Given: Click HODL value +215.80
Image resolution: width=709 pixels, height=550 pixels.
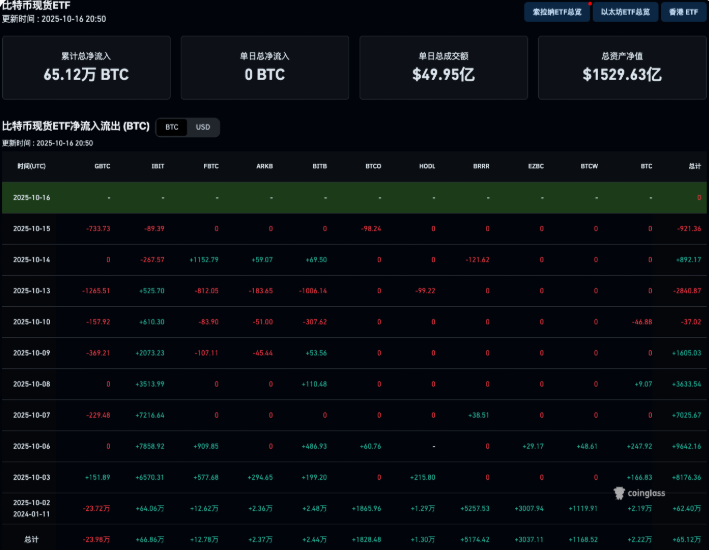Looking at the screenshot, I should point(423,478).
